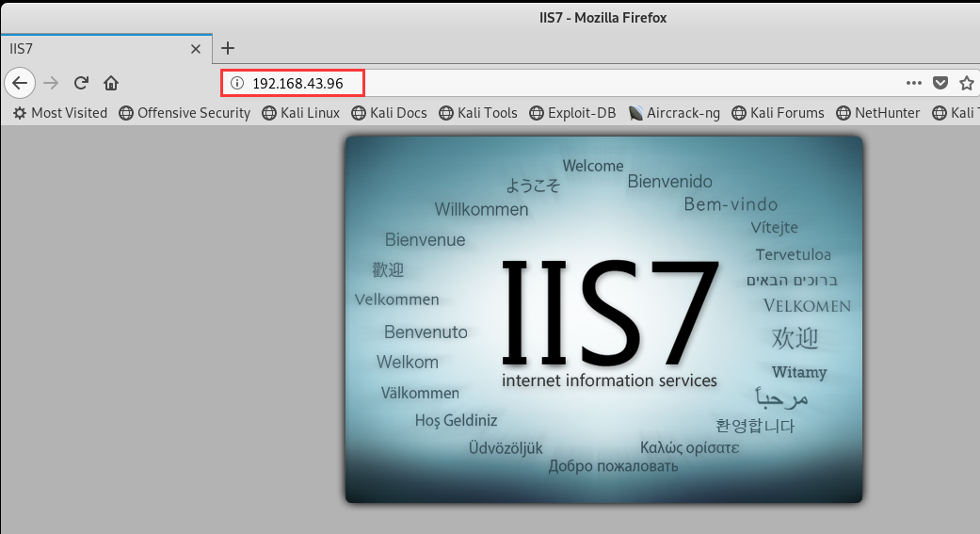
Task: Open a new tab with plus button
Action: tap(228, 48)
